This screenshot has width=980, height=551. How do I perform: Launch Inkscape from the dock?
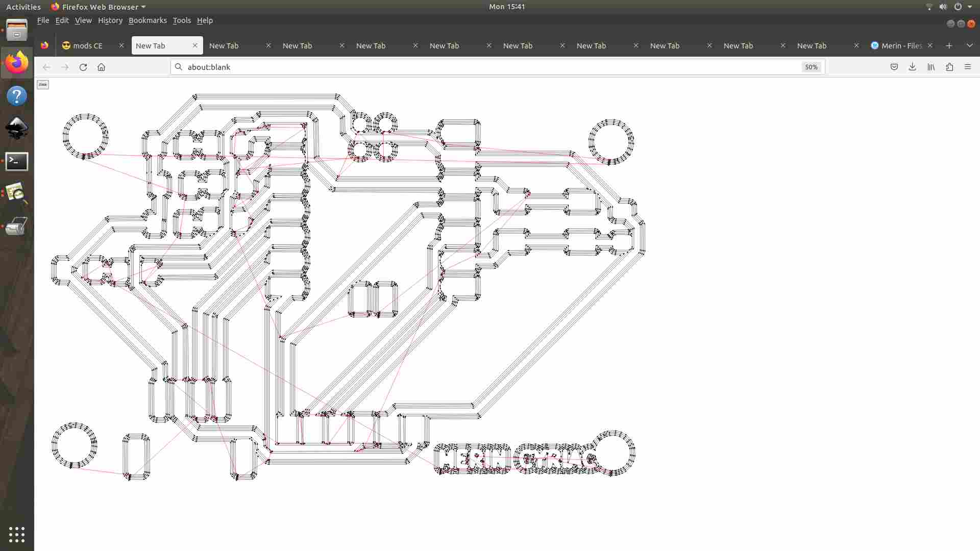pyautogui.click(x=17, y=128)
